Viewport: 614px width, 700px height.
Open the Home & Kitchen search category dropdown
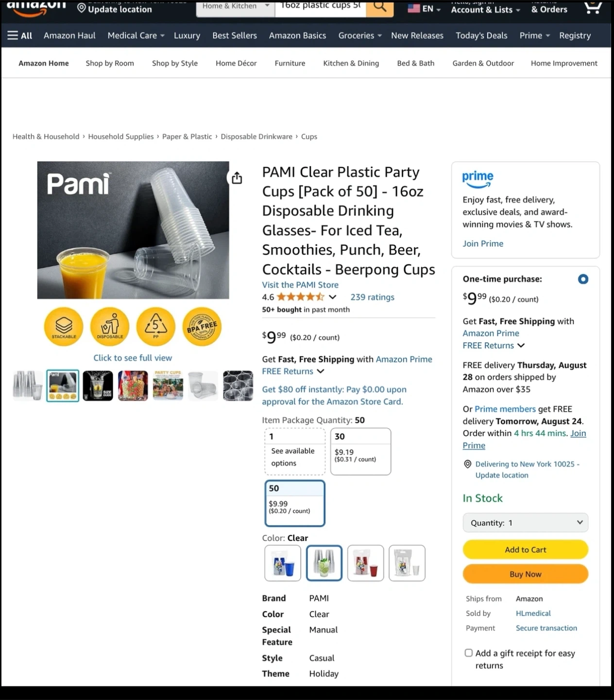tap(236, 7)
